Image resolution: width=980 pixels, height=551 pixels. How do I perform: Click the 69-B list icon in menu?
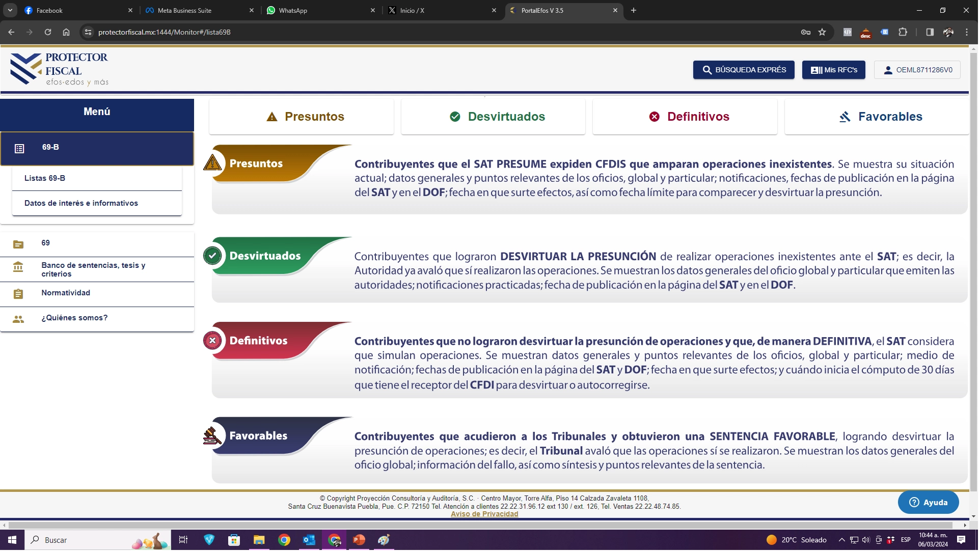coord(19,149)
